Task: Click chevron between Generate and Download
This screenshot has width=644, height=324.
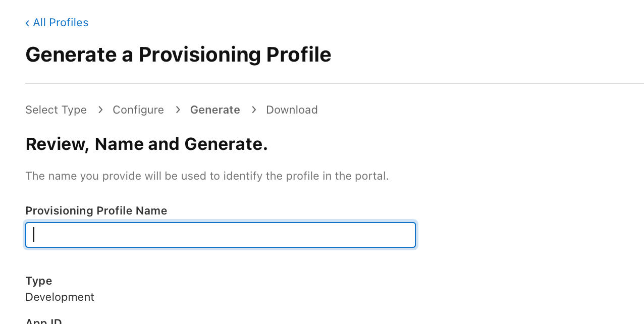Action: coord(253,110)
